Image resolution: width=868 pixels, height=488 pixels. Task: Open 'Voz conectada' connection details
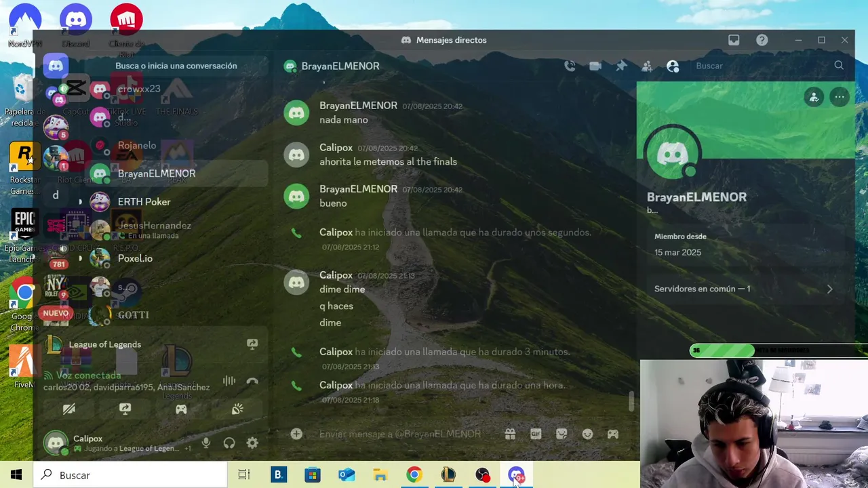coord(89,375)
